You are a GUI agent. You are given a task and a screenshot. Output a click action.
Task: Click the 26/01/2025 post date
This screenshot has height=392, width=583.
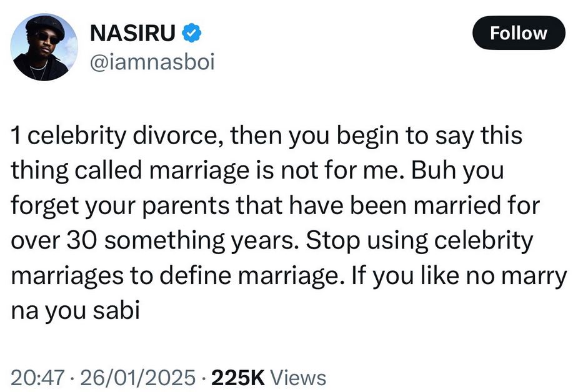[x=133, y=377]
